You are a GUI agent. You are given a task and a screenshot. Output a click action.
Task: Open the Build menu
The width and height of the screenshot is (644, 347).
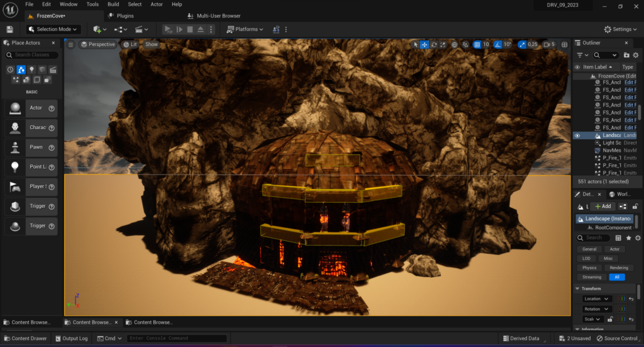coord(113,4)
